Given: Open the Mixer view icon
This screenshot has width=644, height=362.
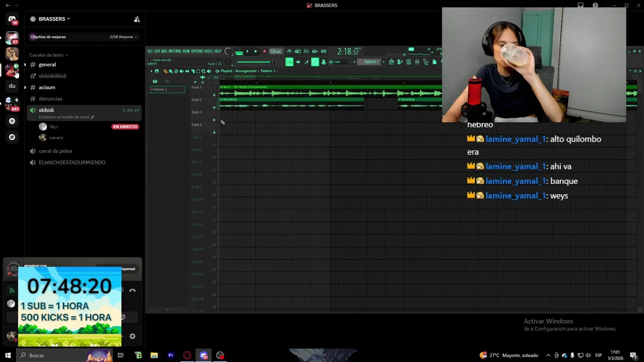Looking at the screenshot, I should pyautogui.click(x=417, y=62).
